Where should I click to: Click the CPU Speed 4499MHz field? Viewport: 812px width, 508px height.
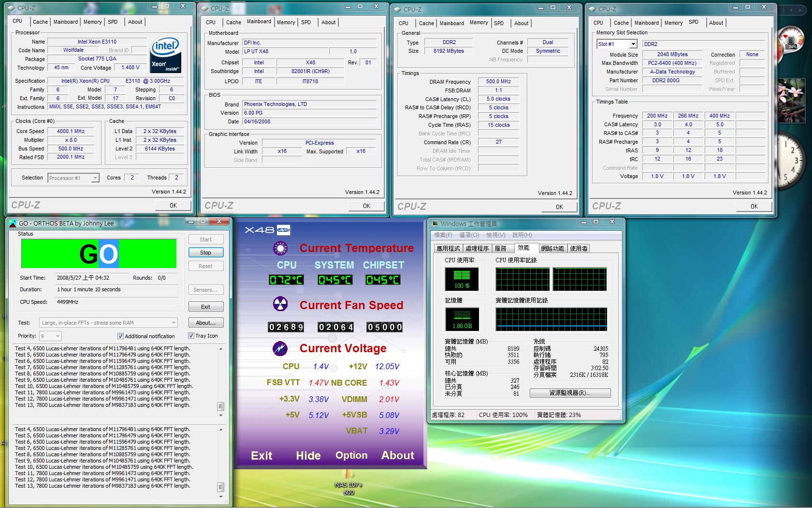click(116, 302)
